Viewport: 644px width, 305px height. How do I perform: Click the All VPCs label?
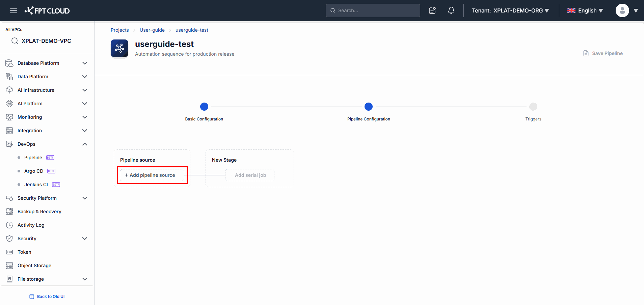(x=14, y=30)
